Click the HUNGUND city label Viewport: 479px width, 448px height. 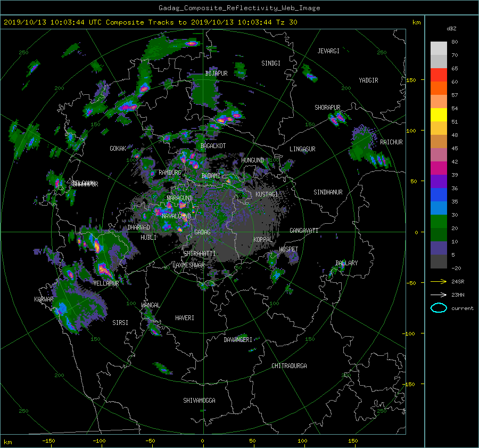(252, 160)
